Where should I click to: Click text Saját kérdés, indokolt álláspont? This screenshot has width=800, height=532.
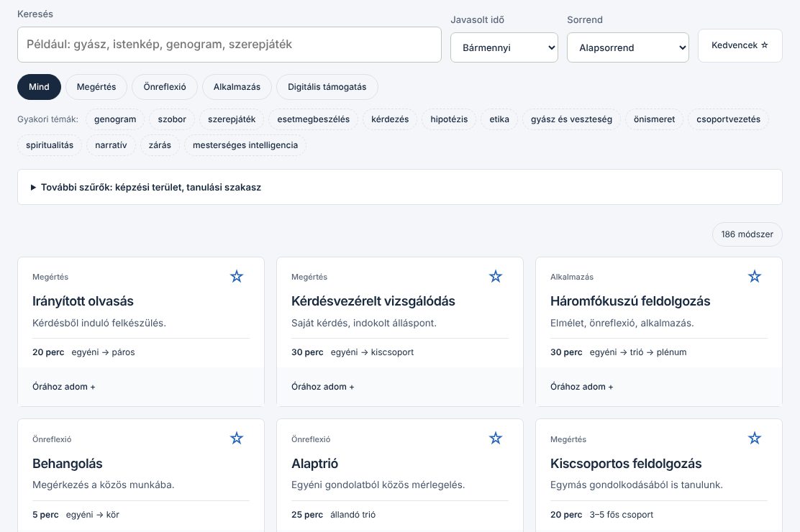[x=364, y=323]
